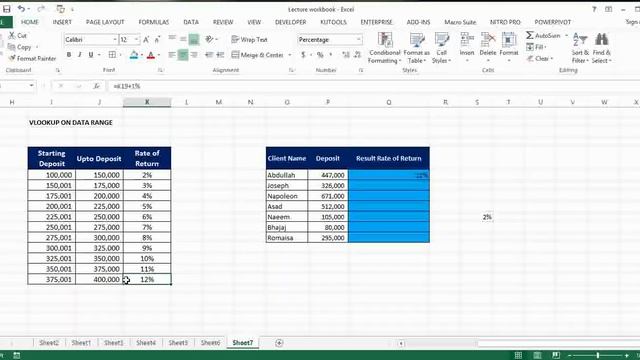Viewport: 640px width, 360px height.
Task: Click the Undo arrow icon
Action: click(x=21, y=9)
